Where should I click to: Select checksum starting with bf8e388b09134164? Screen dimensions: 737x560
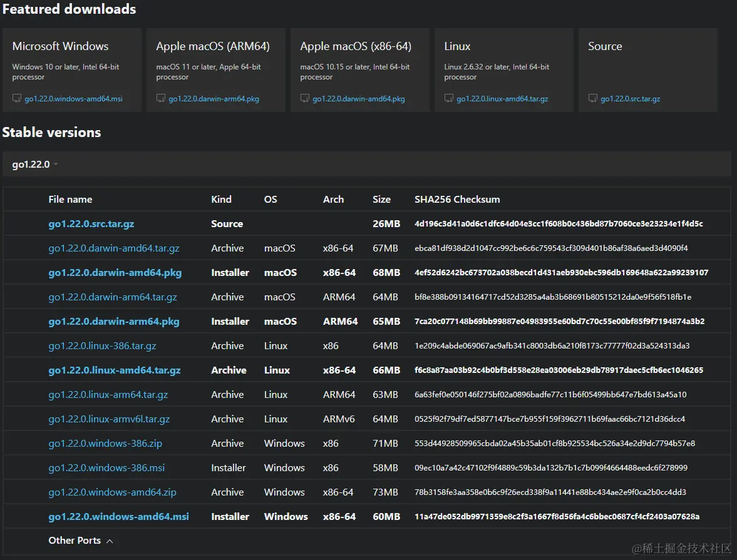pyautogui.click(x=554, y=297)
